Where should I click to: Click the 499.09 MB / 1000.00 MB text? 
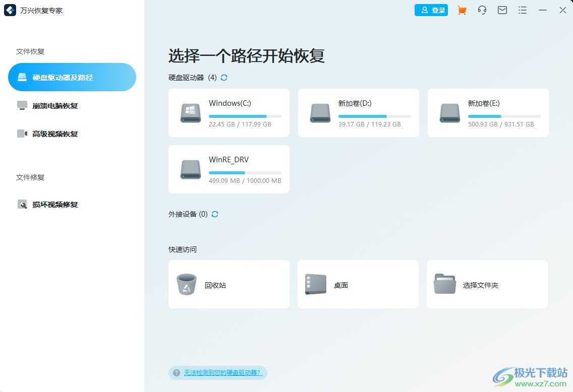pyautogui.click(x=245, y=181)
